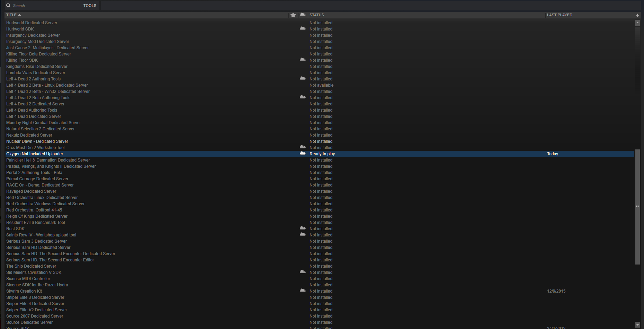Select Pirates, Vikings, and Knights II Dedicated Server

click(x=51, y=166)
